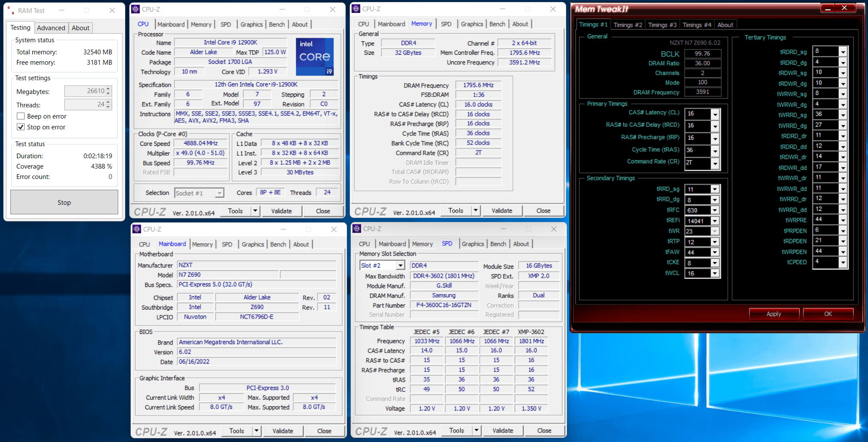868x442 pixels.
Task: Open the tFAW dropdown in Mem TweakIt
Action: [x=715, y=252]
